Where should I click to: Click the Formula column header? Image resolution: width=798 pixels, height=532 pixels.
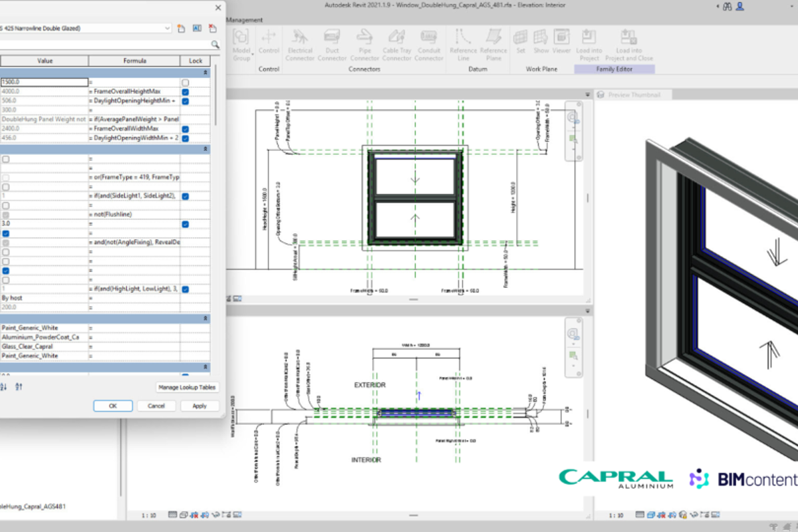[x=134, y=61]
